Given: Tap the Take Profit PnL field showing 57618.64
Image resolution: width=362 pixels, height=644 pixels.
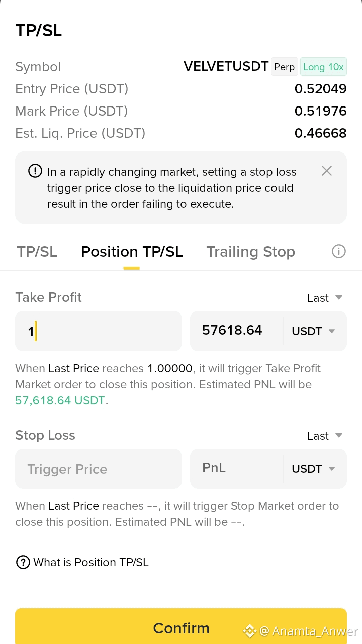Looking at the screenshot, I should click(x=236, y=331).
